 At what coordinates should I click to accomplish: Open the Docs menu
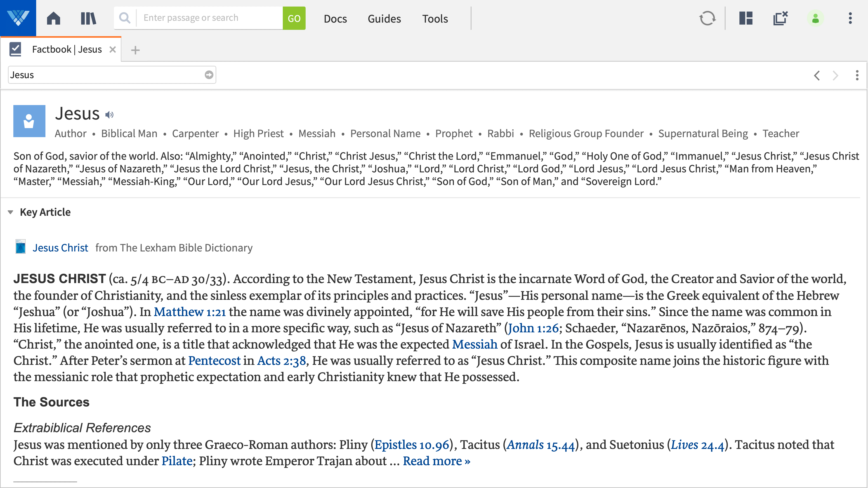pos(335,19)
